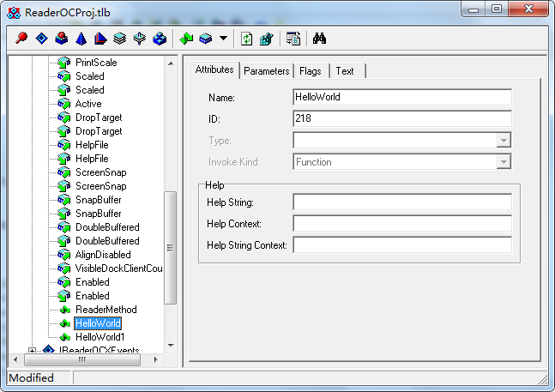
Task: Click the binoculars find icon
Action: 319,39
